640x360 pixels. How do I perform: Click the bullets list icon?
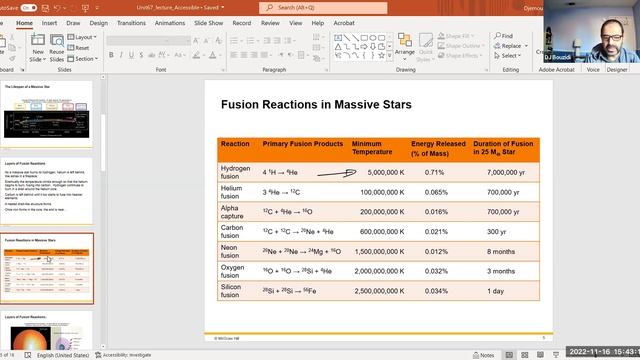234,40
